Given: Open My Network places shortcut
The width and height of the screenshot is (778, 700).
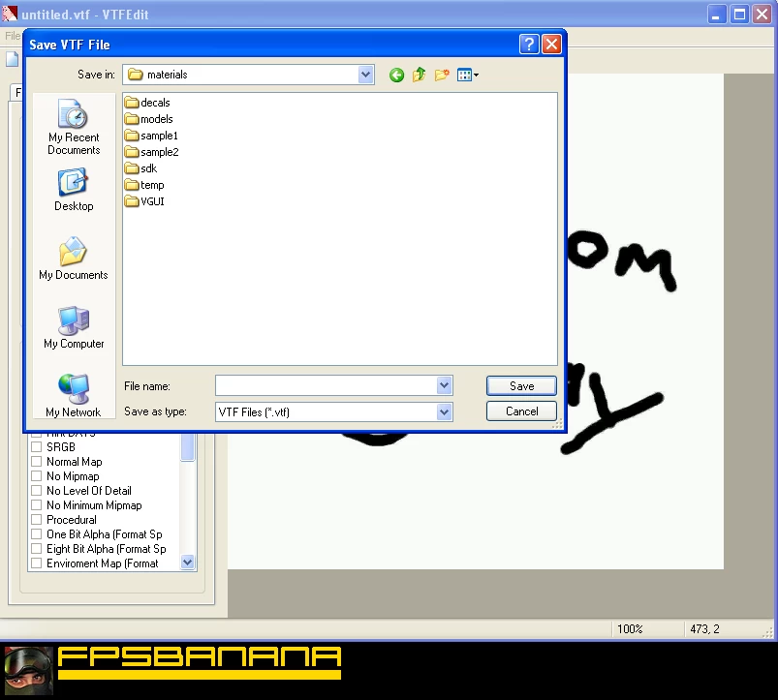Looking at the screenshot, I should tap(74, 396).
